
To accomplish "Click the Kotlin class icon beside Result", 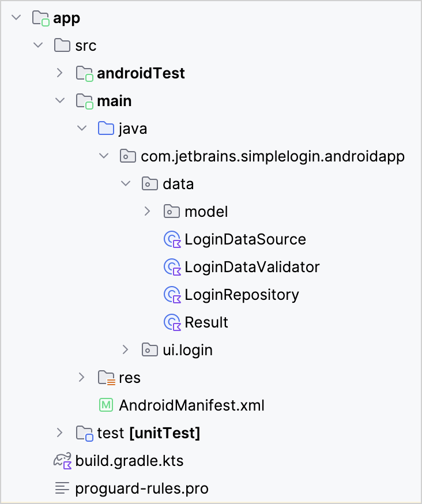I will tap(172, 322).
